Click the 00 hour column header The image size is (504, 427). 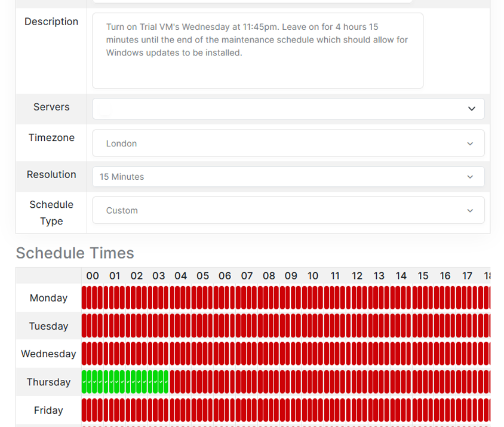pos(93,276)
